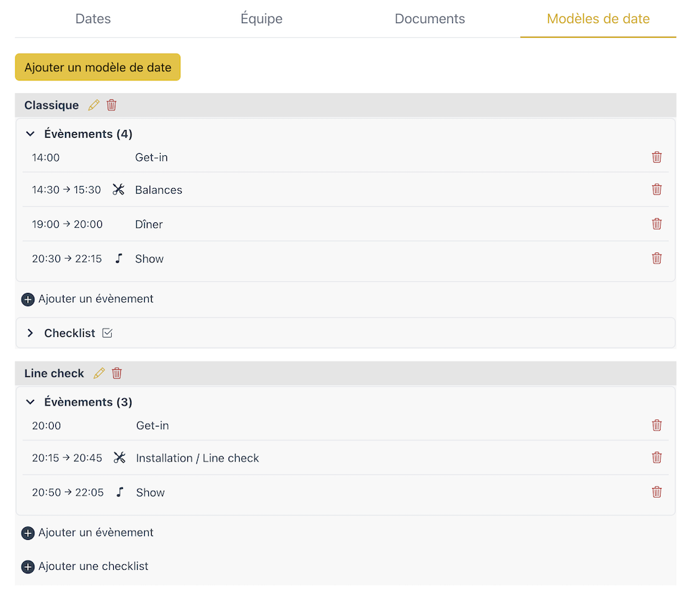Delete the Line check template via trash icon

[x=117, y=373]
